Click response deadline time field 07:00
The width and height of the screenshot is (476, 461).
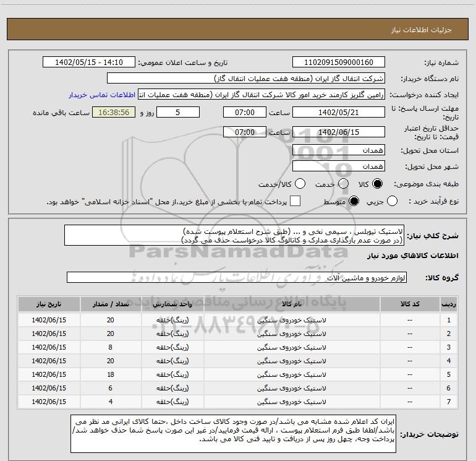pyautogui.click(x=245, y=112)
